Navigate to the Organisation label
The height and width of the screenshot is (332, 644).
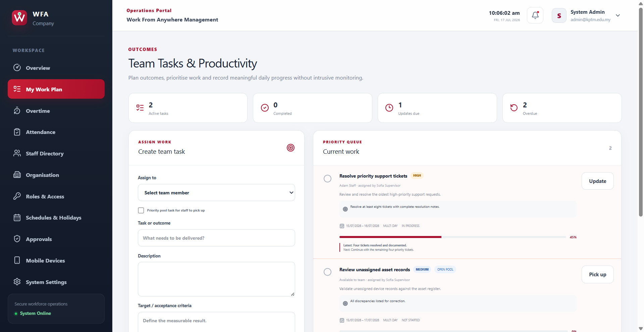point(42,175)
